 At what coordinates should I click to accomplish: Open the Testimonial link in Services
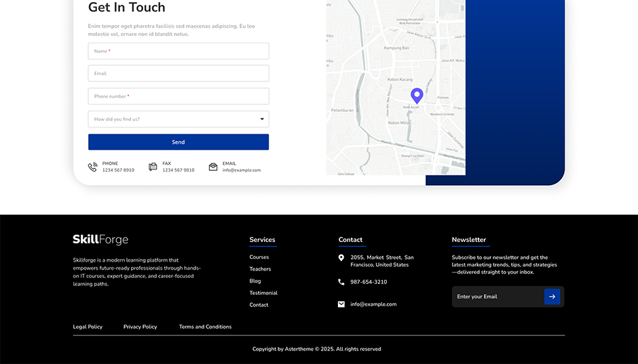click(263, 293)
